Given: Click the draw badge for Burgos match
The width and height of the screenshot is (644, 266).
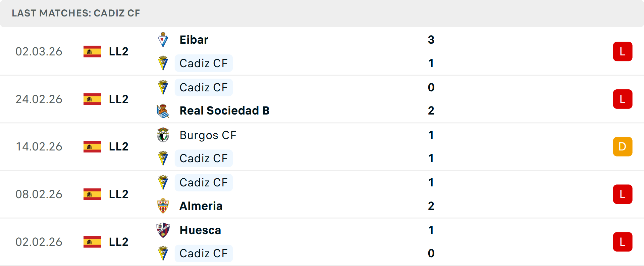Looking at the screenshot, I should (623, 147).
